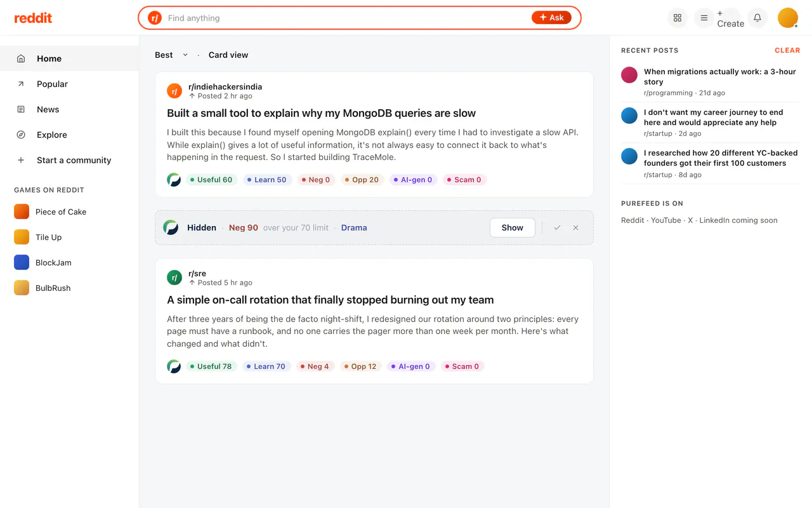Click the Useful 78 score tag
This screenshot has height=508, width=812.
pos(211,366)
